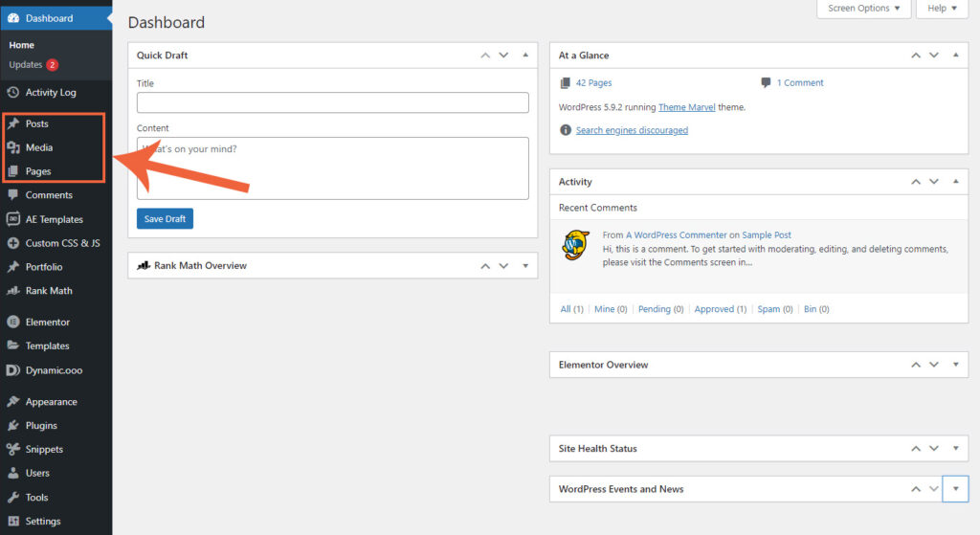This screenshot has width=980, height=535.
Task: Click the Media library icon
Action: (x=13, y=147)
